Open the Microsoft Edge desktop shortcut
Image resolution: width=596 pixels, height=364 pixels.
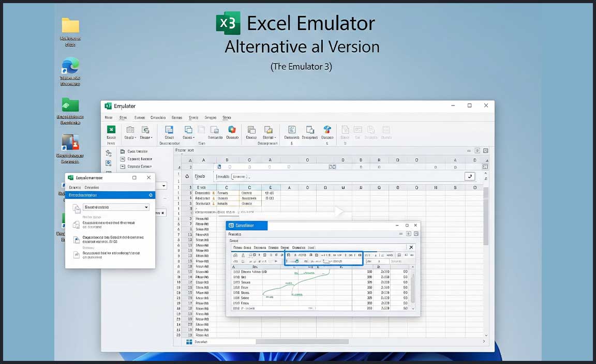click(x=70, y=66)
